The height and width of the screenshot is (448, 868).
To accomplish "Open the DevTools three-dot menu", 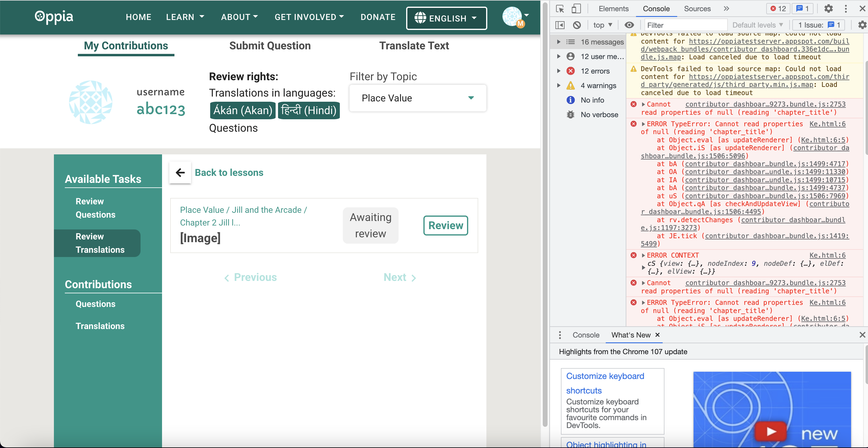I will click(846, 8).
